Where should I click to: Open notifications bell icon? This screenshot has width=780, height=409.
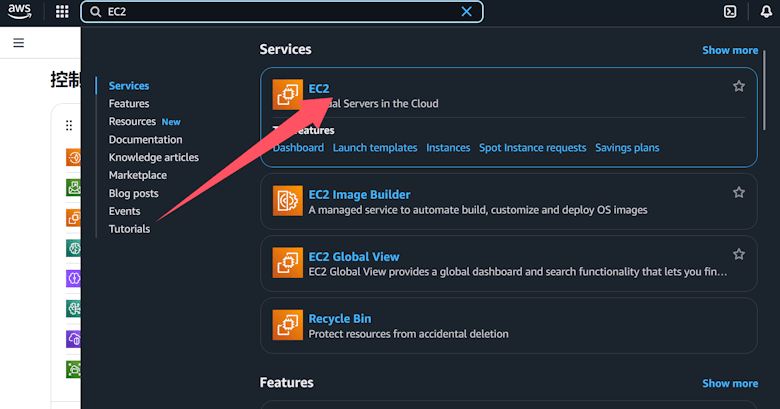pyautogui.click(x=767, y=11)
